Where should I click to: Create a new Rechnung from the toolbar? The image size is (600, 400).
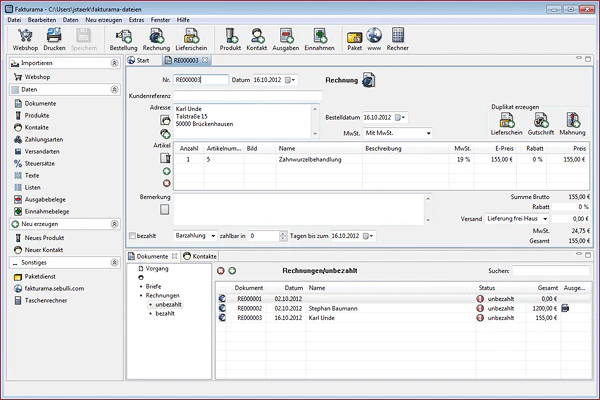[x=156, y=40]
